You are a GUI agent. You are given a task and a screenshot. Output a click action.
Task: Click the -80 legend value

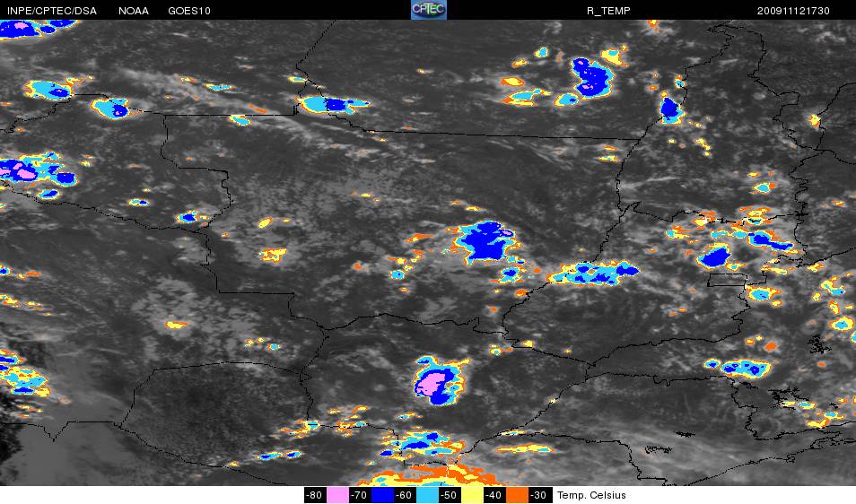(315, 495)
